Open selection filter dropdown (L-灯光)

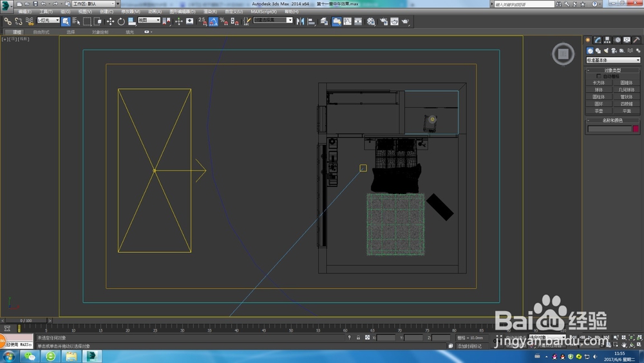coord(48,20)
